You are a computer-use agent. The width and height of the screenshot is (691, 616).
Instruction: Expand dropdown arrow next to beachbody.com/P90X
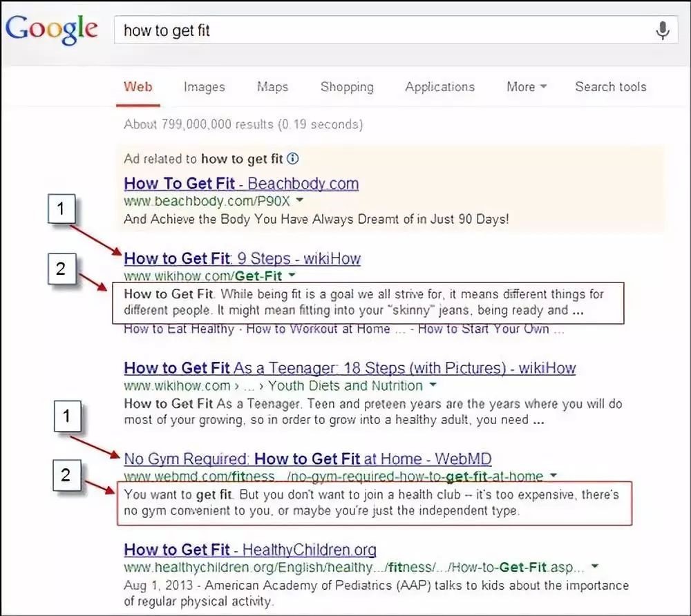300,200
